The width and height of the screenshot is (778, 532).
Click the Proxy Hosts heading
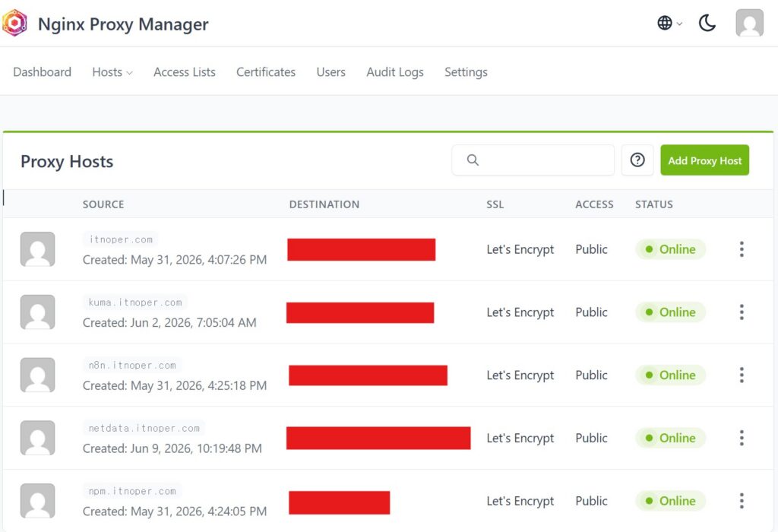[67, 161]
